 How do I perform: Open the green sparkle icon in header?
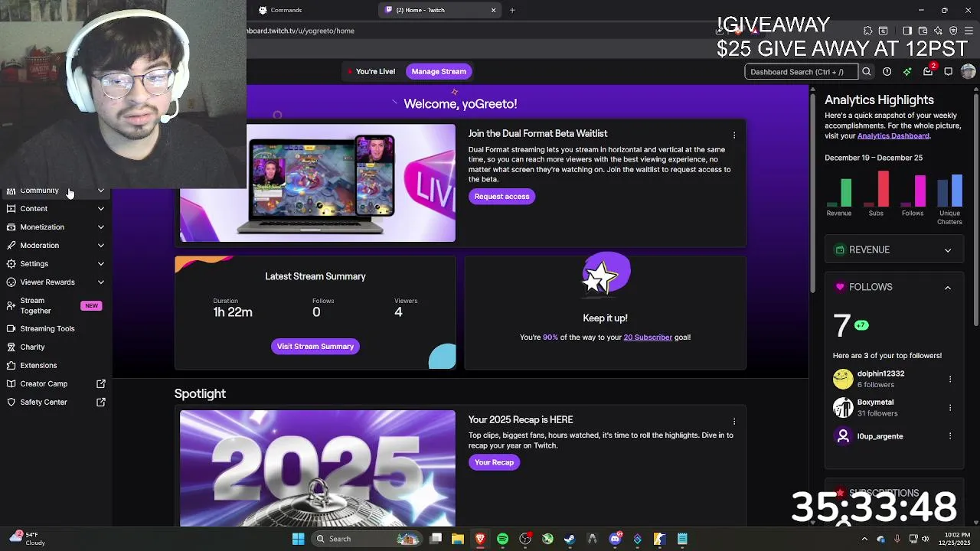[907, 72]
